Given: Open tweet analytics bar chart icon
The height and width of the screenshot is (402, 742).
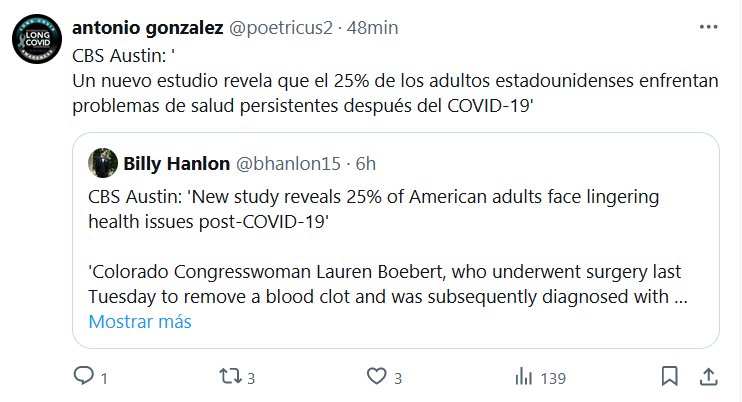Looking at the screenshot, I should (x=523, y=377).
